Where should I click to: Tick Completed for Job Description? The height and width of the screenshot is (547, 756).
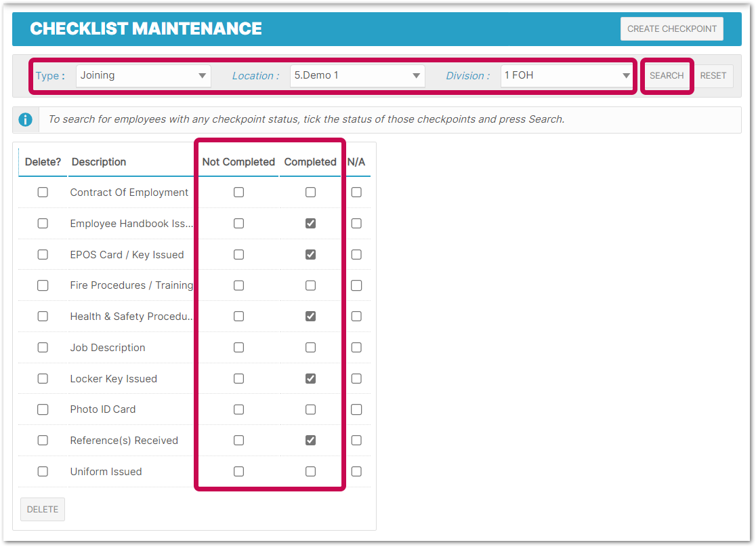tap(310, 347)
